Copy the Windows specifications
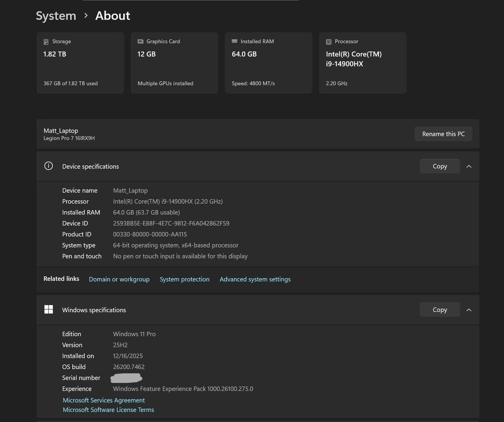Image resolution: width=504 pixels, height=422 pixels. pos(439,310)
